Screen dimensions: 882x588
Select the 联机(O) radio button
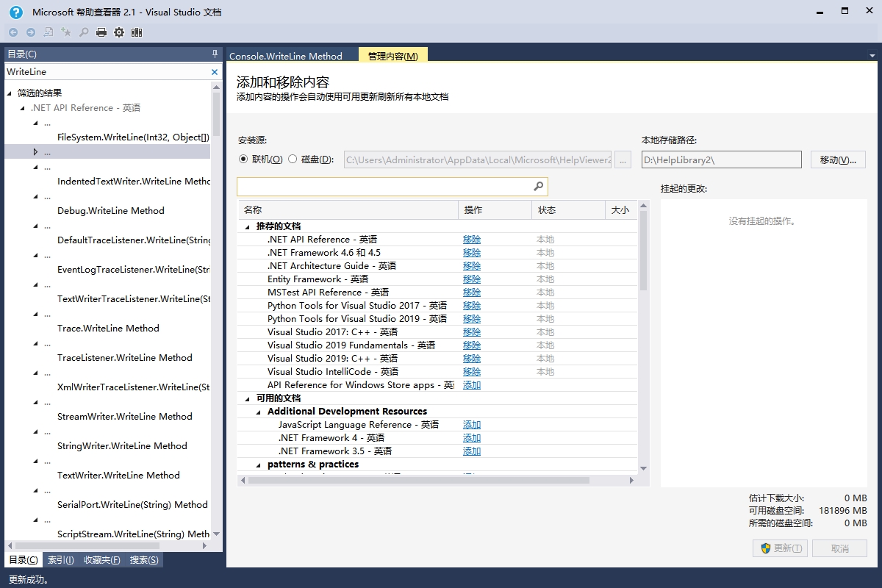pyautogui.click(x=244, y=159)
